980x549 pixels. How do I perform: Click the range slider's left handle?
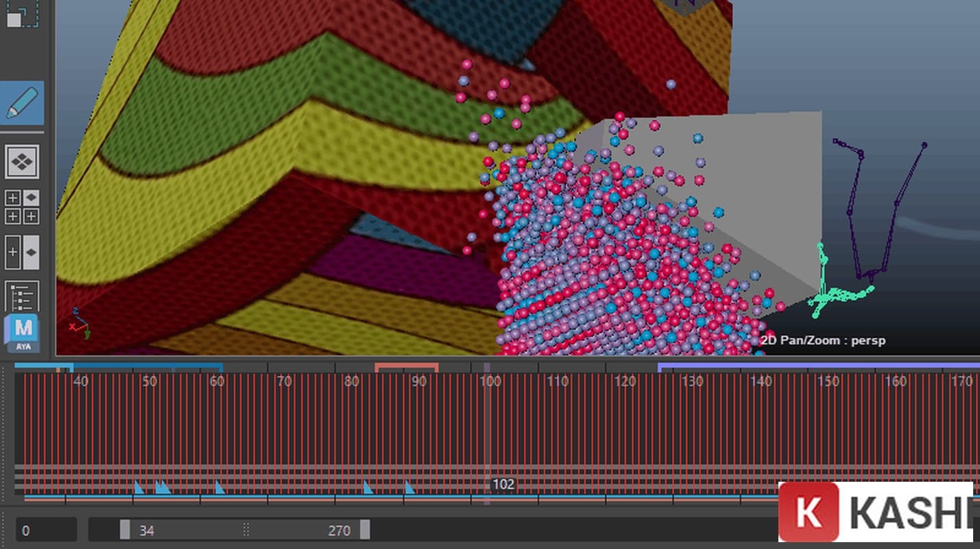click(125, 530)
